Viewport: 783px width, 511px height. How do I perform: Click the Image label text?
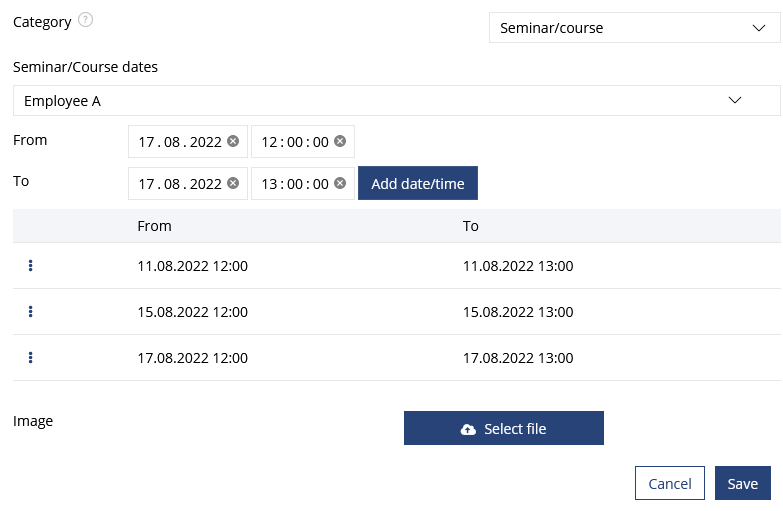33,421
